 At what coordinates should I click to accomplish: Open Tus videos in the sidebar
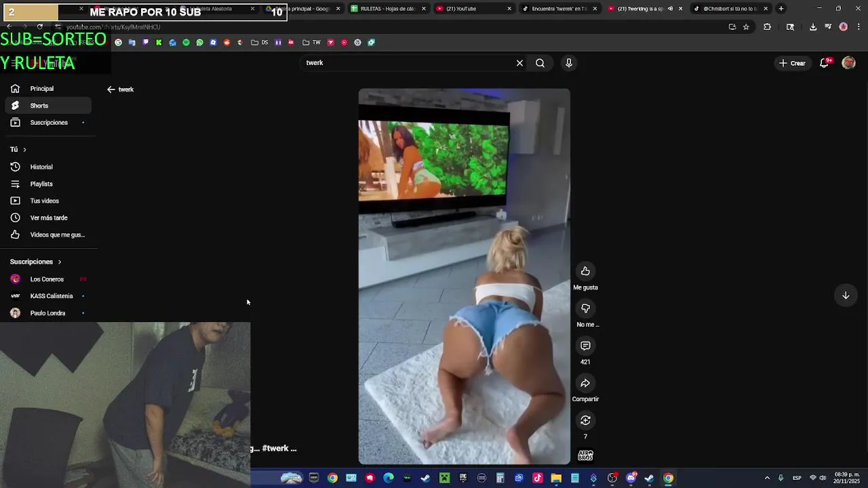47,201
